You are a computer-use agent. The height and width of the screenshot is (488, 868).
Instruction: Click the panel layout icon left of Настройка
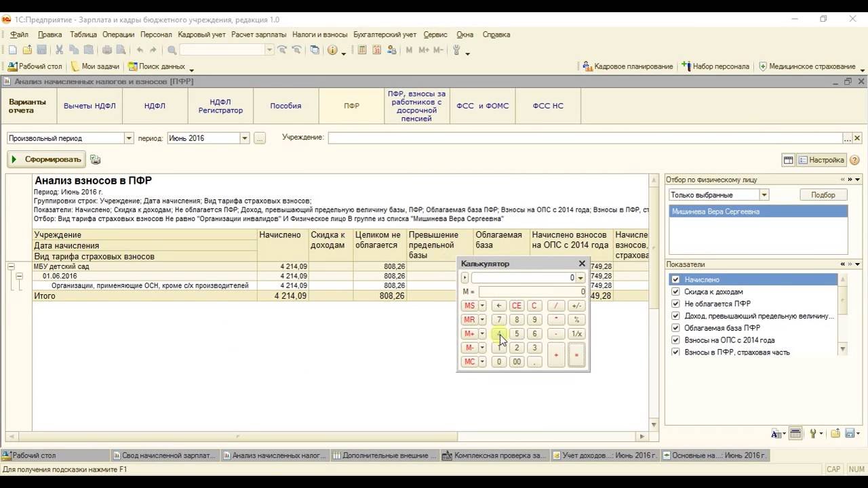[x=788, y=160]
